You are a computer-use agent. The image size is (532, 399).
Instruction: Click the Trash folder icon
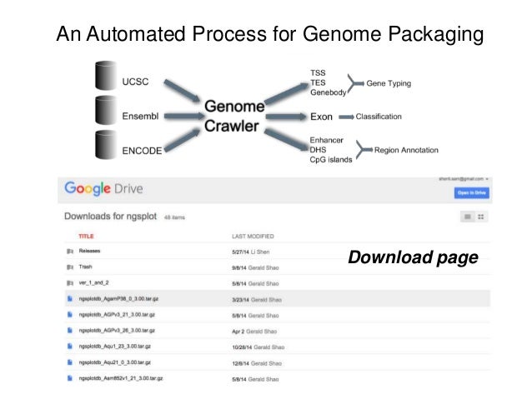pyautogui.click(x=69, y=267)
